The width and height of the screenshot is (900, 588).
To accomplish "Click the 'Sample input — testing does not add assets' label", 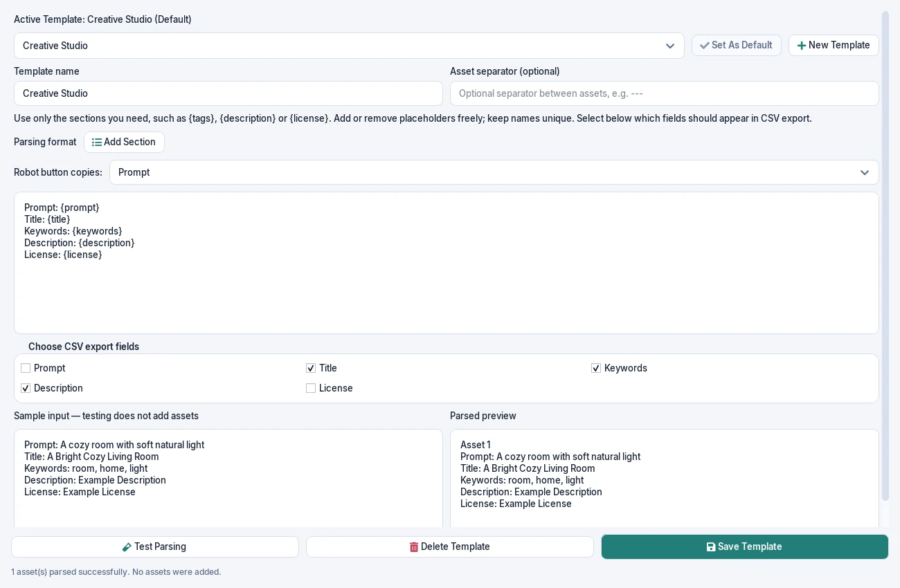I will click(x=106, y=416).
